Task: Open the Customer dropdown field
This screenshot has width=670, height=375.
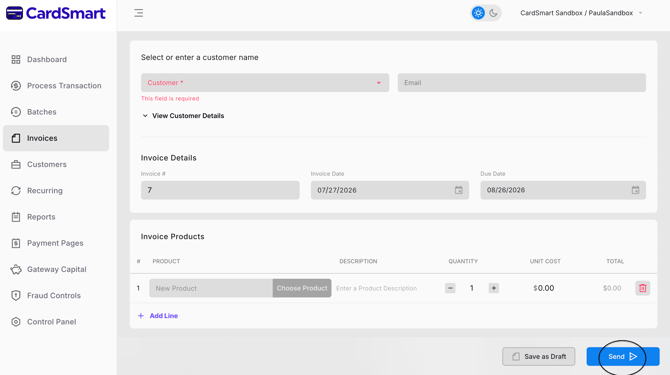Action: (265, 83)
